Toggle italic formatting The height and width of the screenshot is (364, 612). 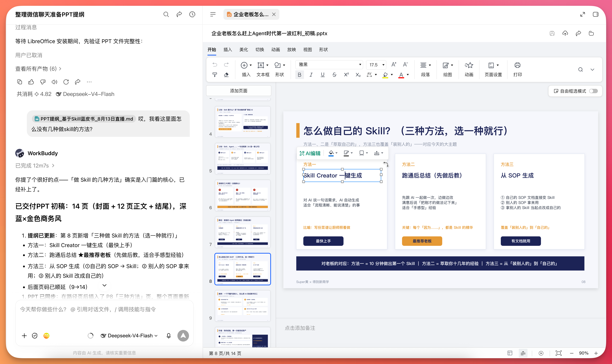(311, 75)
